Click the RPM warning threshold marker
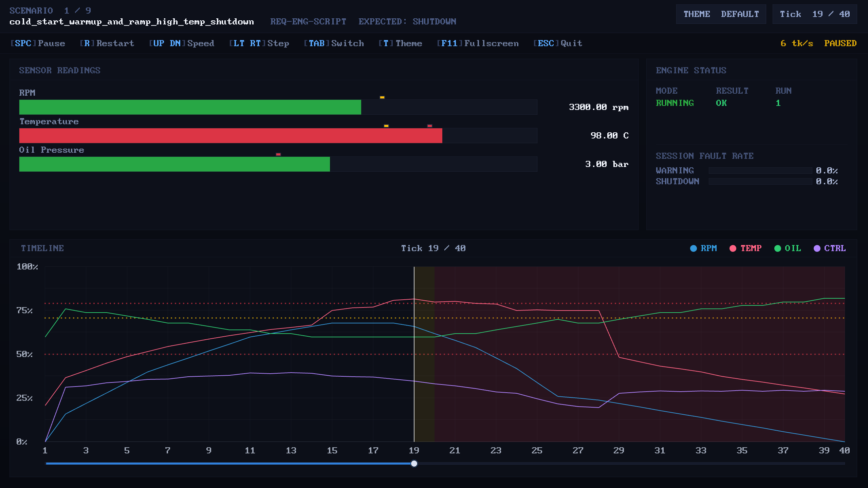 click(382, 97)
